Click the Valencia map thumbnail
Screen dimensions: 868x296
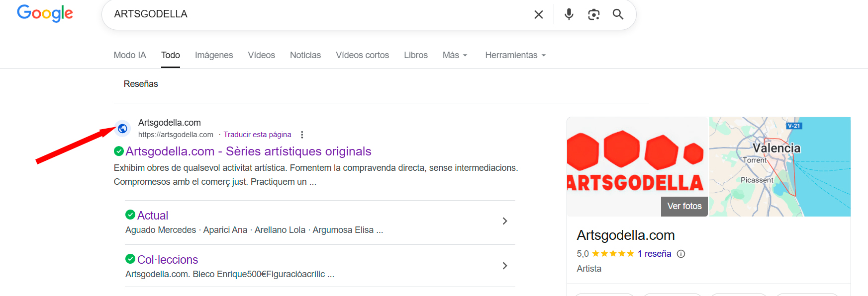tap(779, 167)
